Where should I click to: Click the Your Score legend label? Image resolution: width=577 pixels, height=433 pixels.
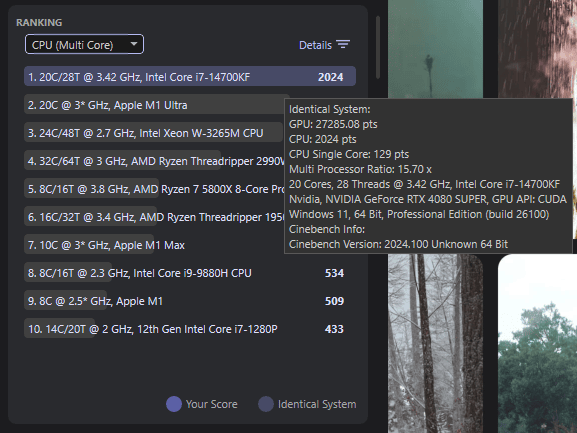point(212,404)
